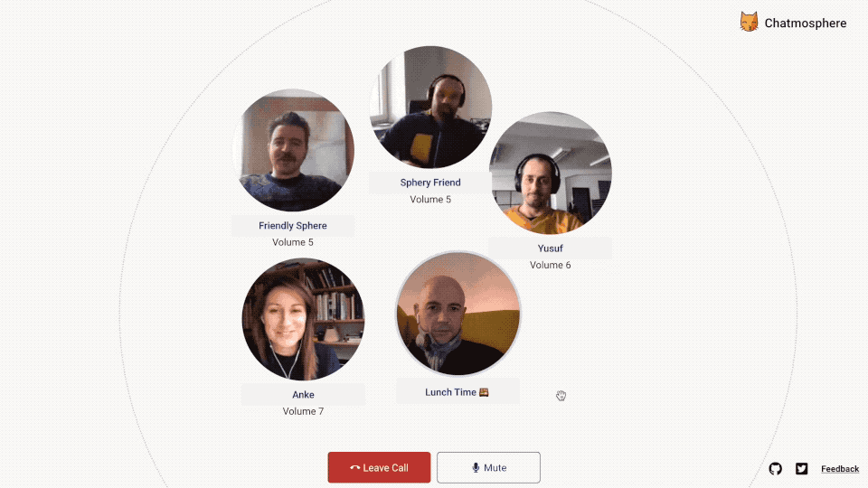This screenshot has height=488, width=868.
Task: Click the Sphery Friend name label
Action: click(430, 183)
